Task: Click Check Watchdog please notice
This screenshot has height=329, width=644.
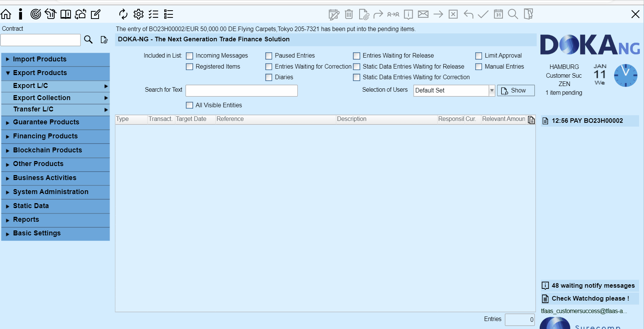Action: click(590, 299)
